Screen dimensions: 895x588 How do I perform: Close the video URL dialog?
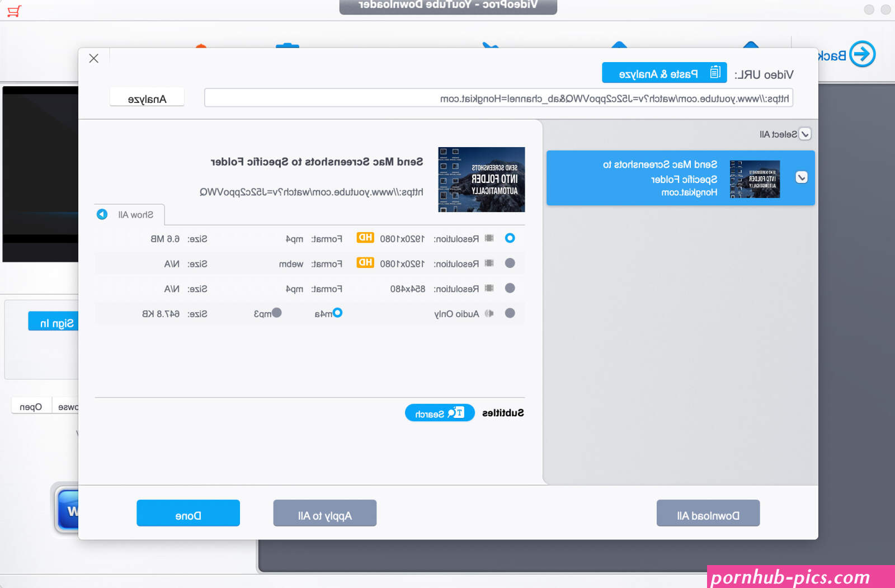(94, 58)
